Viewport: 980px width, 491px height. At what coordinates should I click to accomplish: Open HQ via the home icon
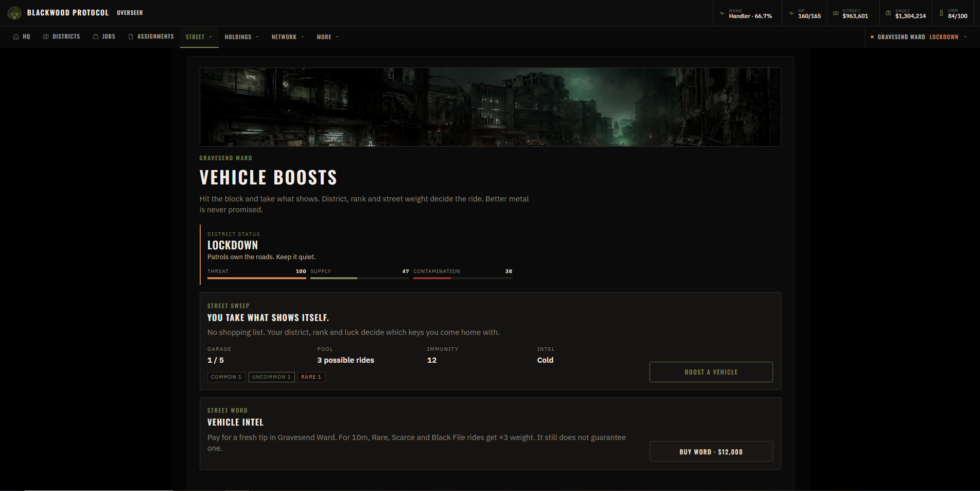click(x=16, y=37)
